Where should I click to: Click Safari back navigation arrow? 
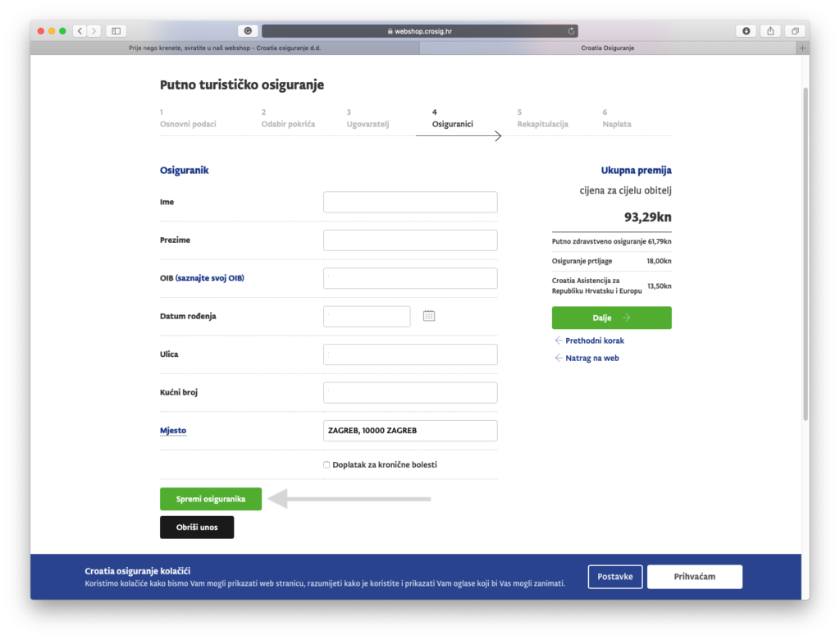click(80, 31)
